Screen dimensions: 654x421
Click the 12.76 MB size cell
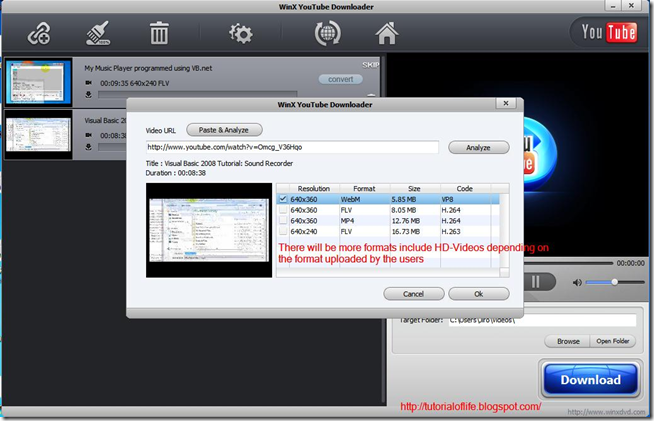point(405,221)
